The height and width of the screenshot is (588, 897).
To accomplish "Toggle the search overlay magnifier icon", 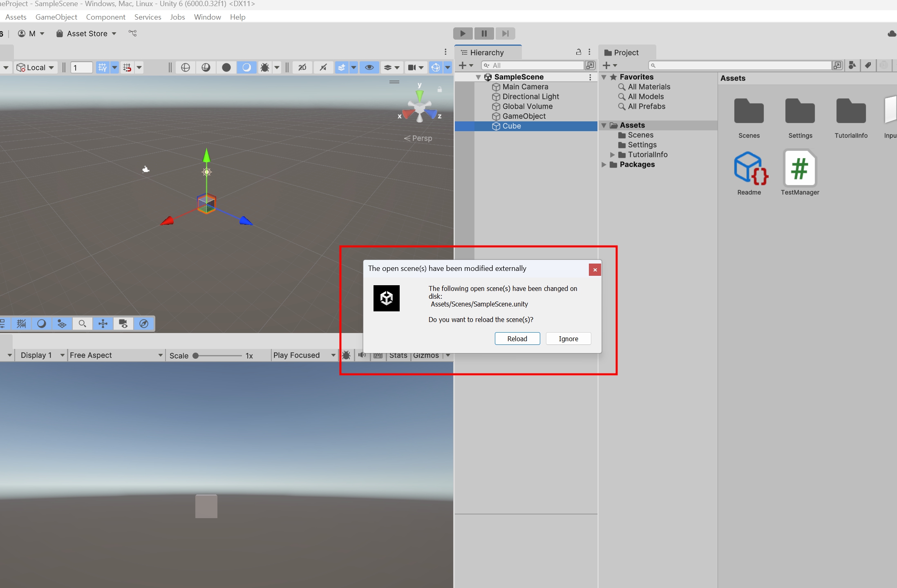I will tap(82, 324).
